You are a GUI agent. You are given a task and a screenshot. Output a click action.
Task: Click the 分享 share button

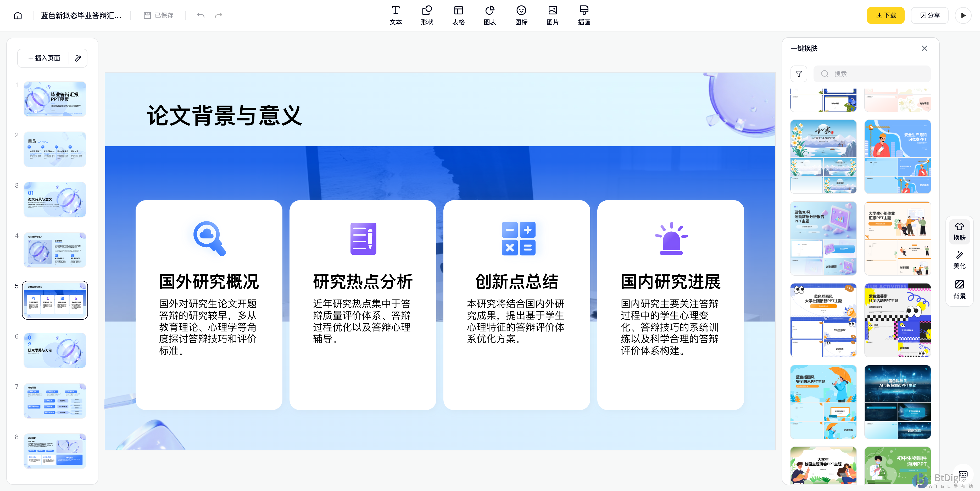click(929, 15)
